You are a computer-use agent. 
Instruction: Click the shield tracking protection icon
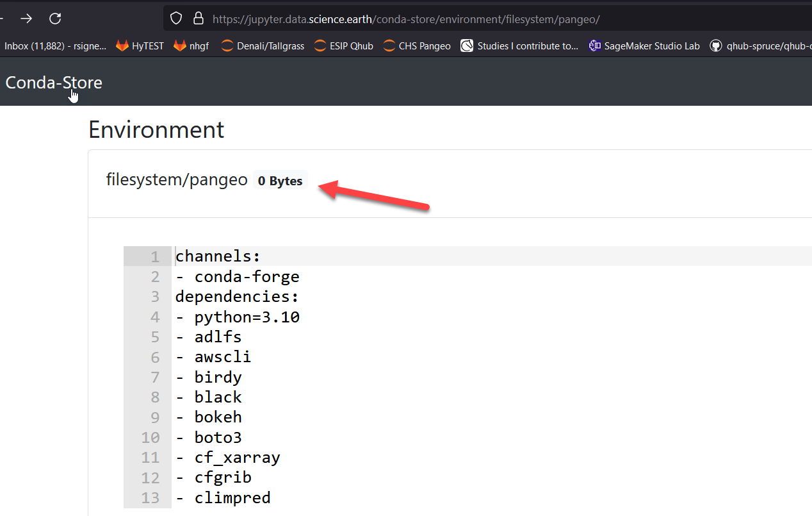(x=177, y=19)
